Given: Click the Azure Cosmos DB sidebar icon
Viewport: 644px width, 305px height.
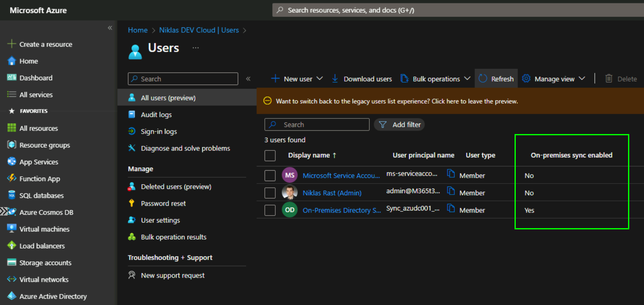Looking at the screenshot, I should [x=12, y=212].
